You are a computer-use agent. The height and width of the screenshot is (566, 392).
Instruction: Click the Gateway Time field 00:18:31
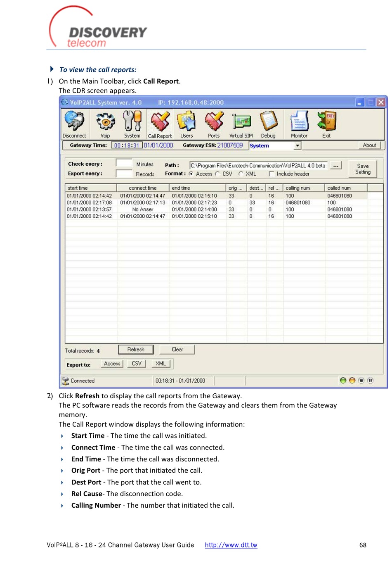click(127, 145)
